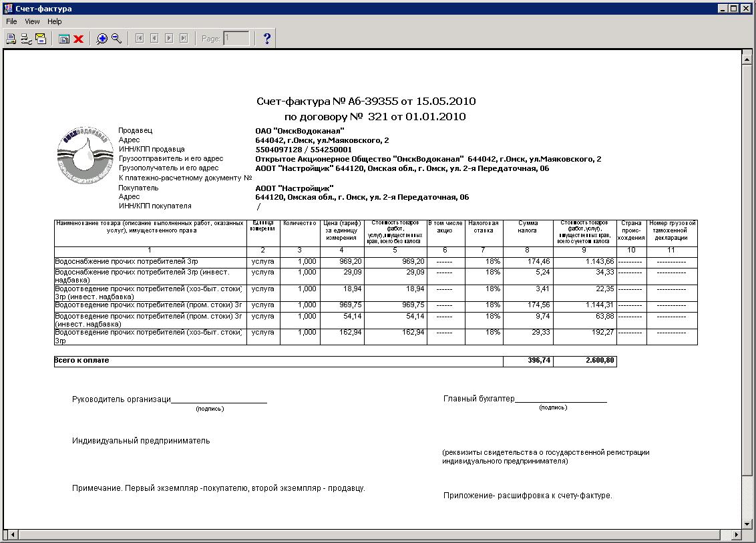
Task: Click in the Page number field
Action: pos(236,39)
